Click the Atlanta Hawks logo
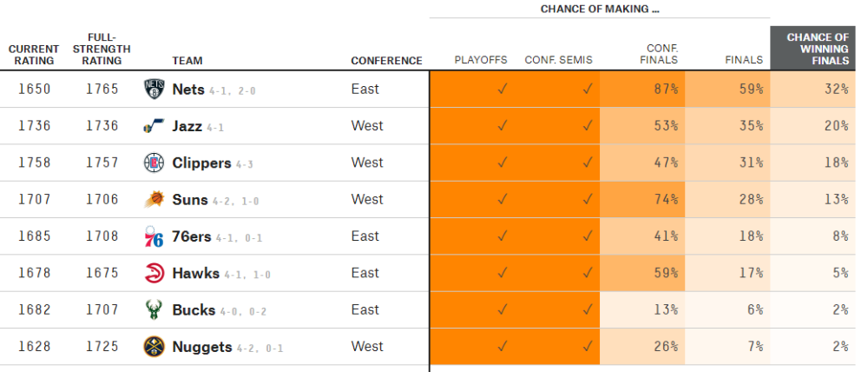 155,273
